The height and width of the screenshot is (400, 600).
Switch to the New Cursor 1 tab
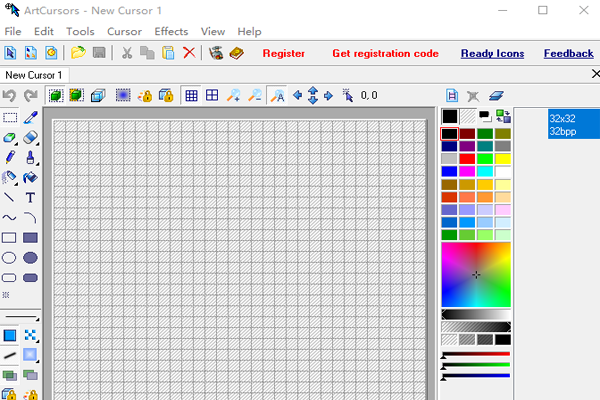click(x=34, y=75)
